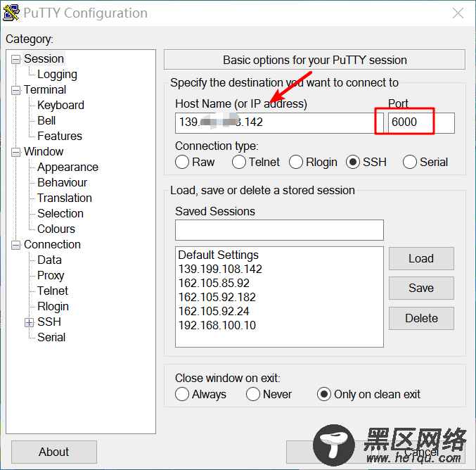Click the Save session button
This screenshot has height=470, width=476.
click(x=421, y=288)
